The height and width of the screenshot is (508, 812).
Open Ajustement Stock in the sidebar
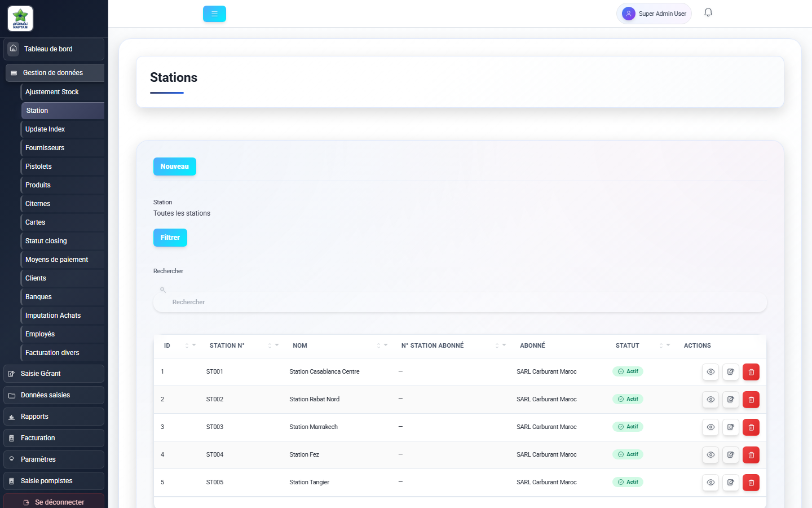coord(62,92)
